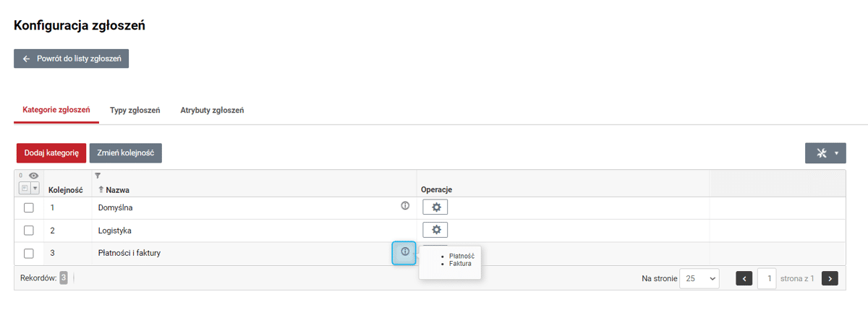Click the page number input field
The image size is (868, 318).
point(767,278)
